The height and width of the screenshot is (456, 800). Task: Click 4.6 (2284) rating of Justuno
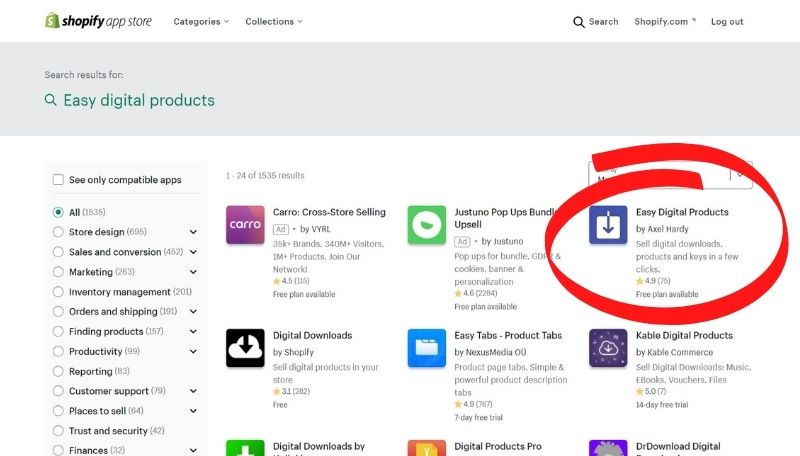tap(476, 293)
